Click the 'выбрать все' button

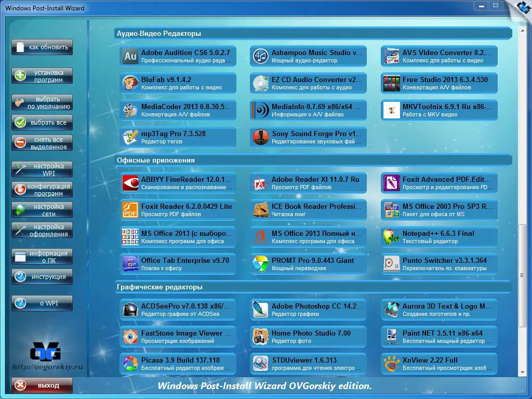[42, 123]
